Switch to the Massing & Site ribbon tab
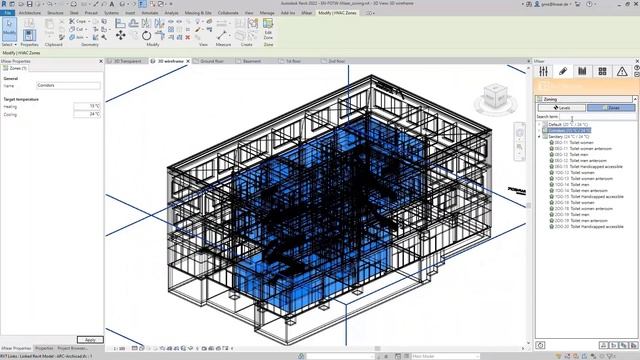Screen dimensions: 640x360 pyautogui.click(x=198, y=13)
